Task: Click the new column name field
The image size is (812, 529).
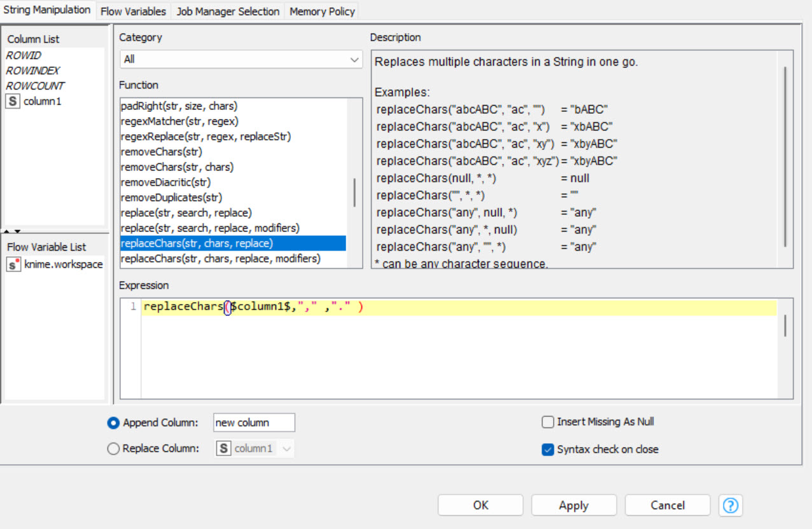Action: (253, 422)
